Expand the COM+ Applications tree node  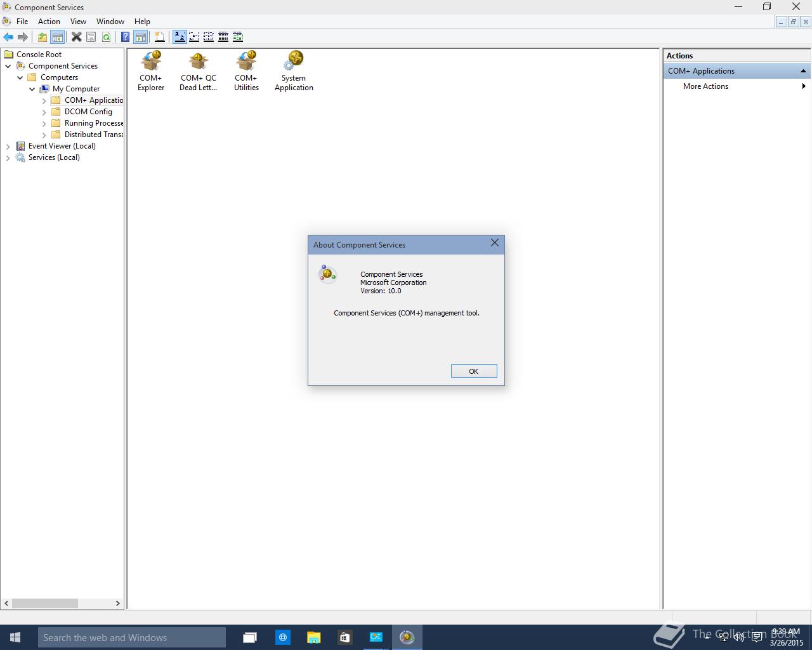pos(44,100)
